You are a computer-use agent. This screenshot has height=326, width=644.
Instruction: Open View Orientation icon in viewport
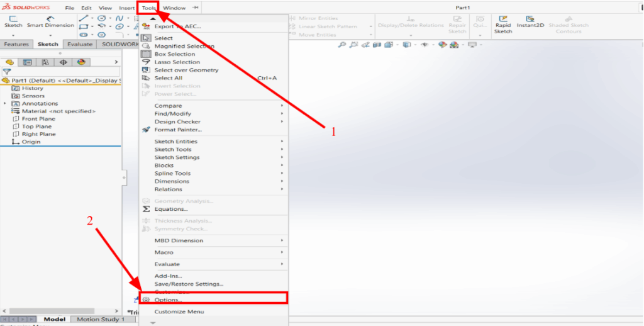(x=388, y=45)
